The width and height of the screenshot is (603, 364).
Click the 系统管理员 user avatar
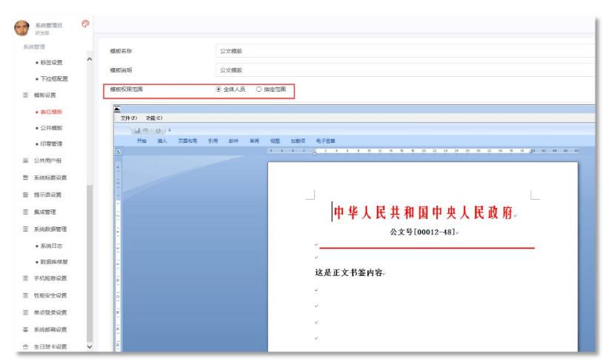pyautogui.click(x=21, y=28)
